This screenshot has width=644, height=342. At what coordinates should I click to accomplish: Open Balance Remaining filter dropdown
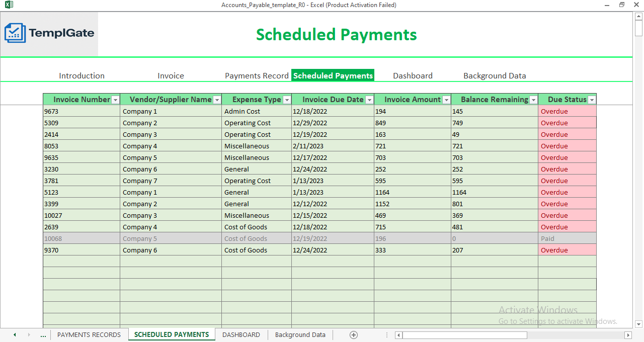click(x=533, y=100)
